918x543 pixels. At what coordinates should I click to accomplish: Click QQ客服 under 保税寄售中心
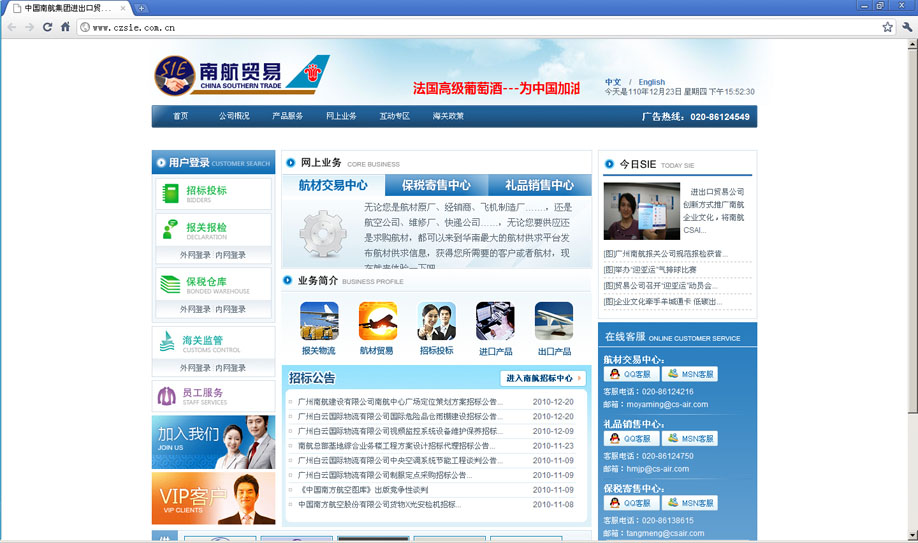tap(631, 503)
